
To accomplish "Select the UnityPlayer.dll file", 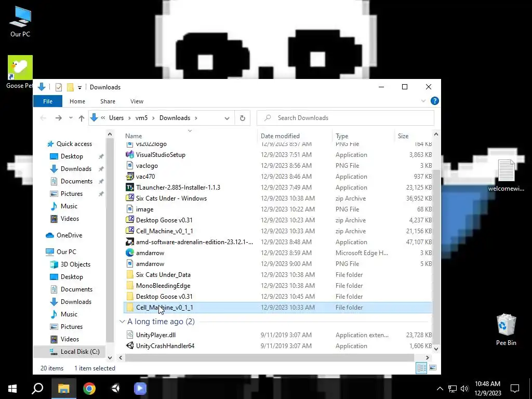I will (278, 335).
